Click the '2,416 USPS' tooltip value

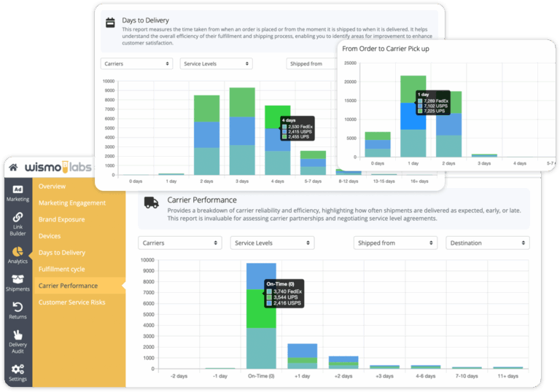[x=287, y=303]
